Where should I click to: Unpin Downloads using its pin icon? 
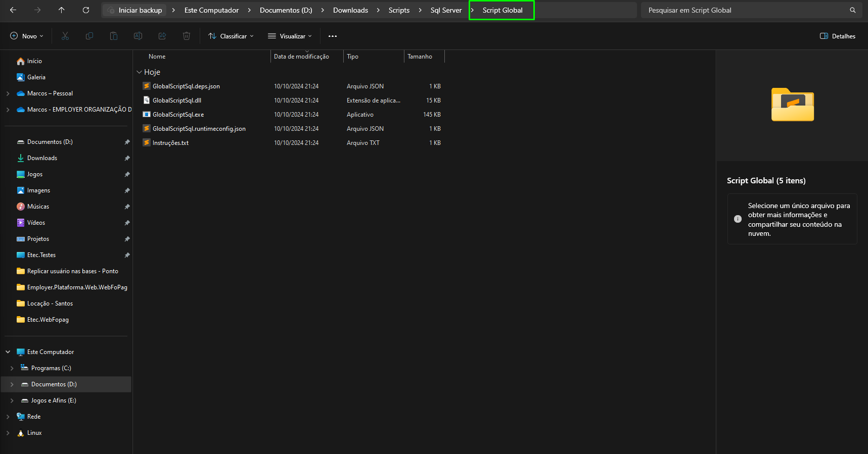127,158
